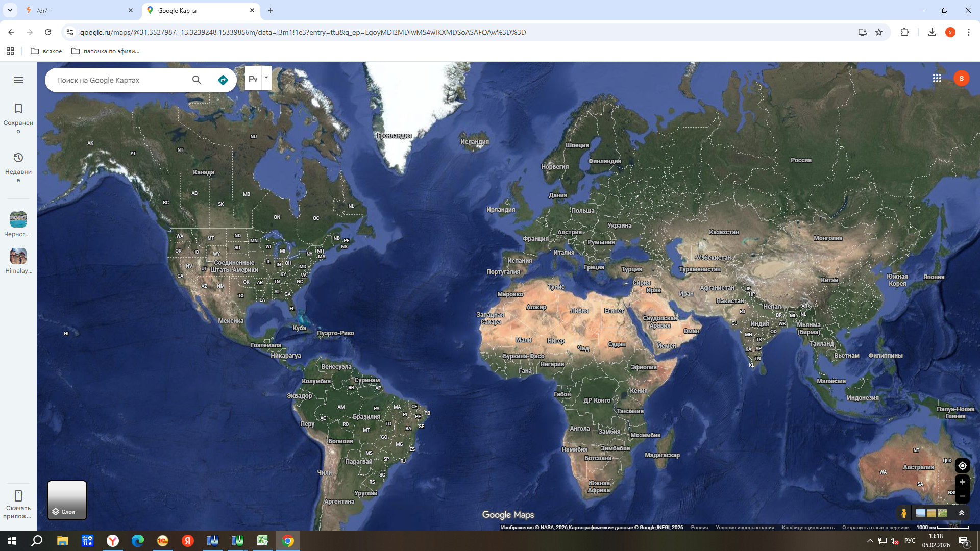Switch to the /dr/ browser tab
The height and width of the screenshot is (551, 980).
(x=77, y=10)
